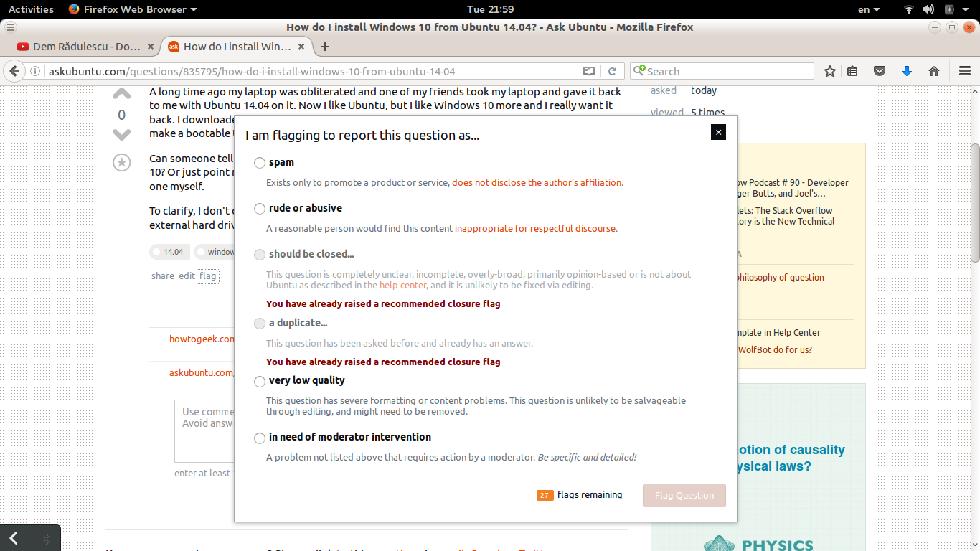Close the YouTube tab
The image size is (980, 551).
pyautogui.click(x=150, y=47)
